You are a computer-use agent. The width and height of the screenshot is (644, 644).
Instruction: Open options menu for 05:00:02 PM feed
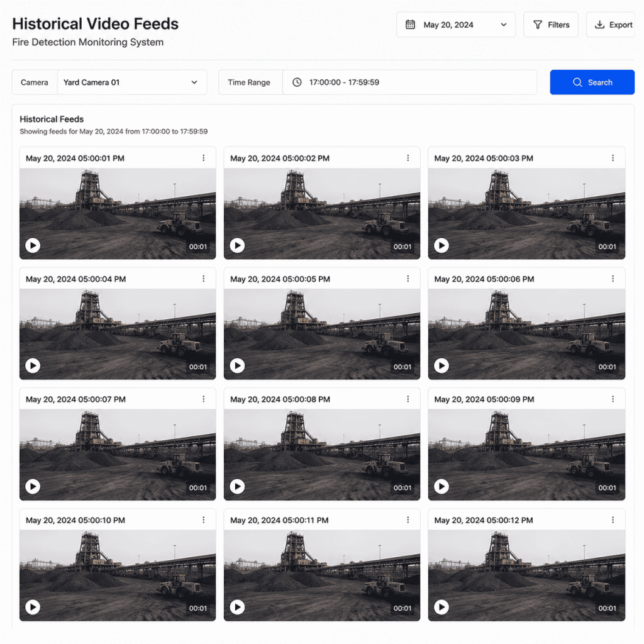408,158
